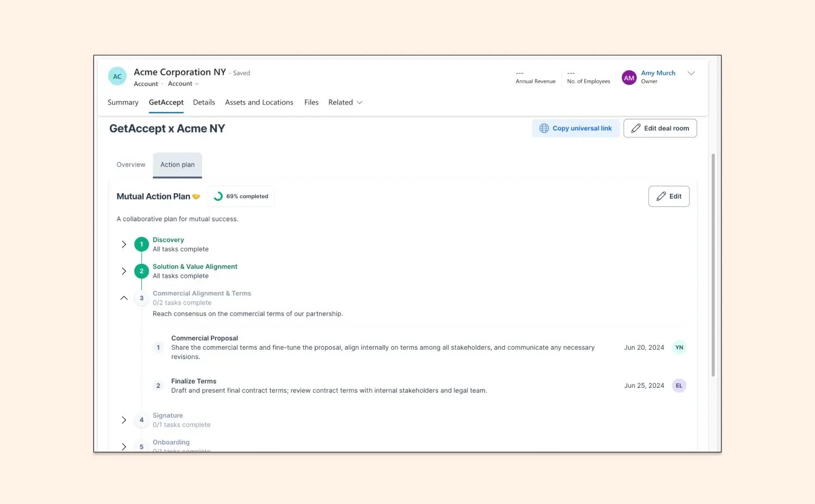815x504 pixels.
Task: Click the GetAccept x Acme NY heading
Action: pyautogui.click(x=167, y=129)
